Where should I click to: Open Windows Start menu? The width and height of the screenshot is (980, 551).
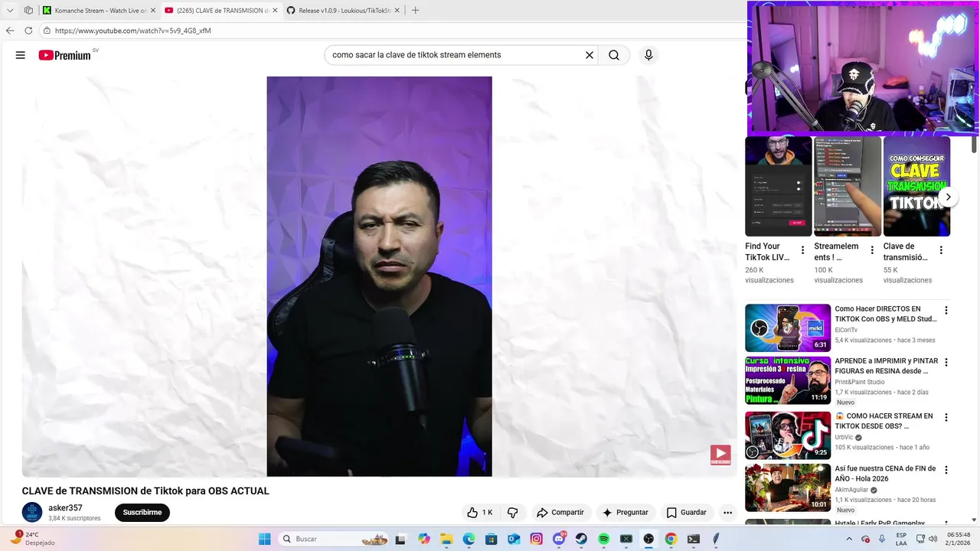(264, 539)
